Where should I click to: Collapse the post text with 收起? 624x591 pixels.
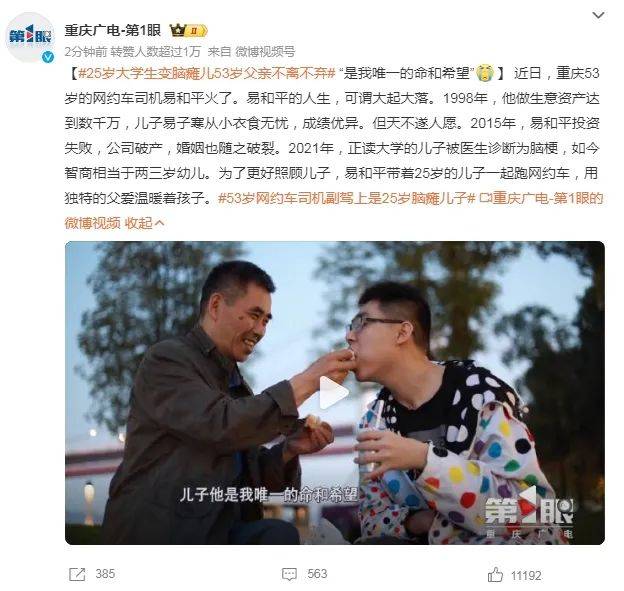(144, 223)
